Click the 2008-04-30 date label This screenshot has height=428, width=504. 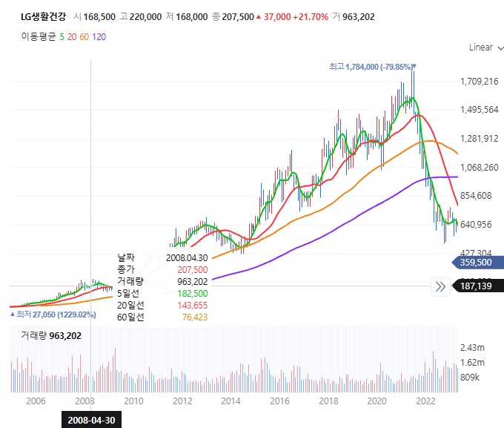click(x=91, y=420)
